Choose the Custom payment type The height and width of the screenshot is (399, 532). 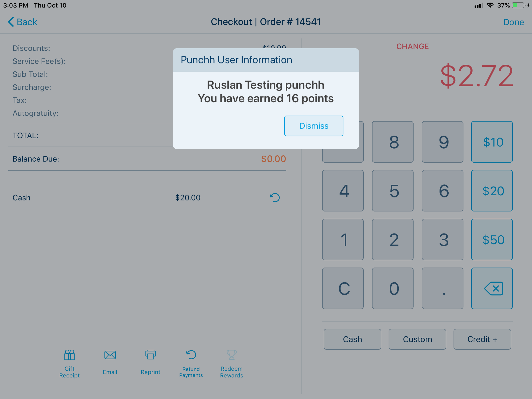(x=417, y=339)
